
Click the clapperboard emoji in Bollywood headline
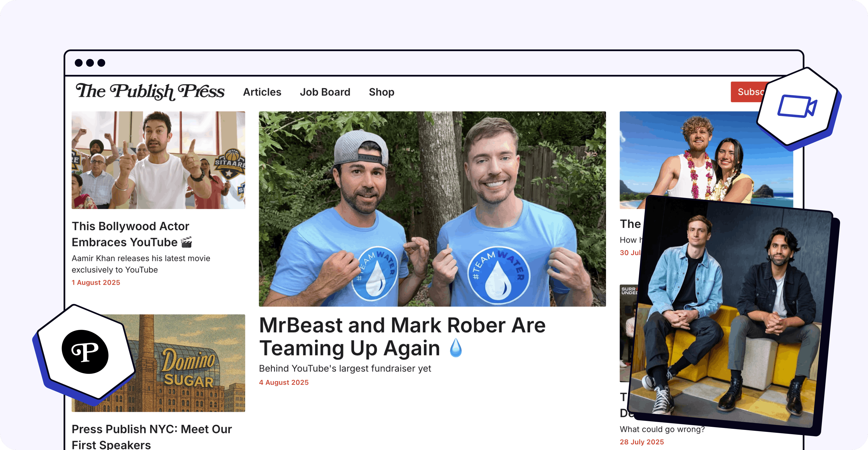186,242
